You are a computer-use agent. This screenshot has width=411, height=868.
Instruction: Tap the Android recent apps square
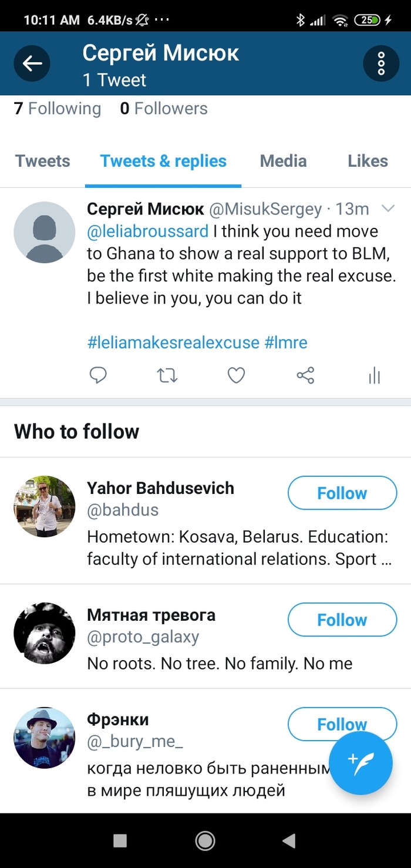[120, 841]
